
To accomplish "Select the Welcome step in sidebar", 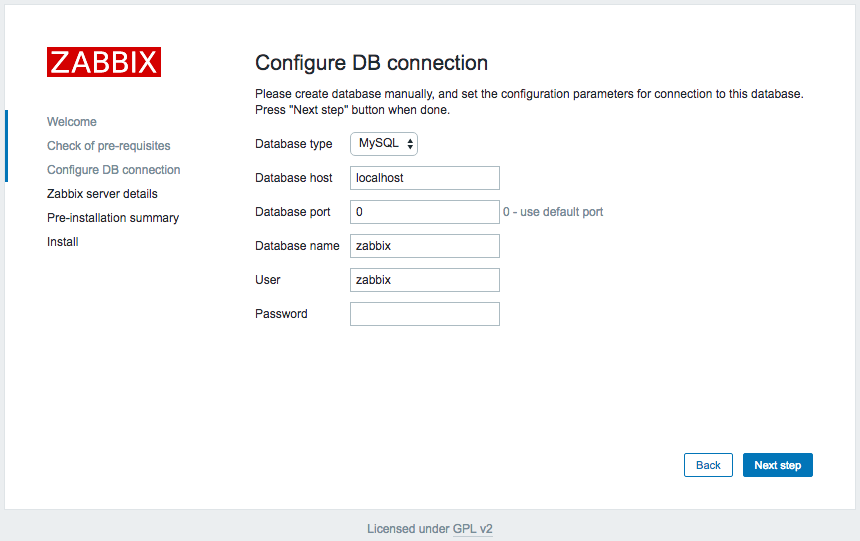I will (x=72, y=122).
